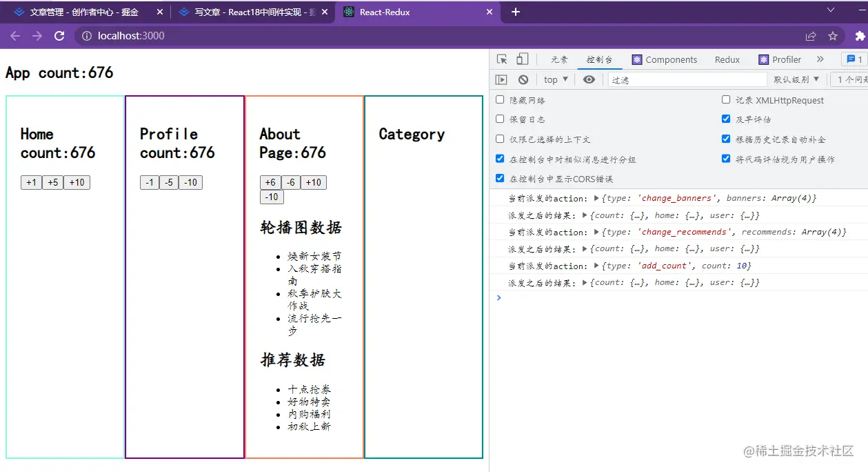View site information icon in address bar
Screen dimensions: 868x472
[87, 36]
